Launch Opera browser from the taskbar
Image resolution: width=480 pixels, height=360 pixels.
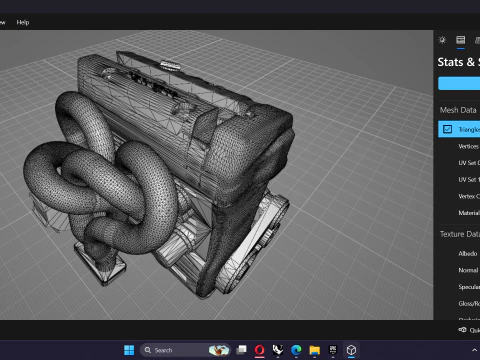tap(259, 350)
